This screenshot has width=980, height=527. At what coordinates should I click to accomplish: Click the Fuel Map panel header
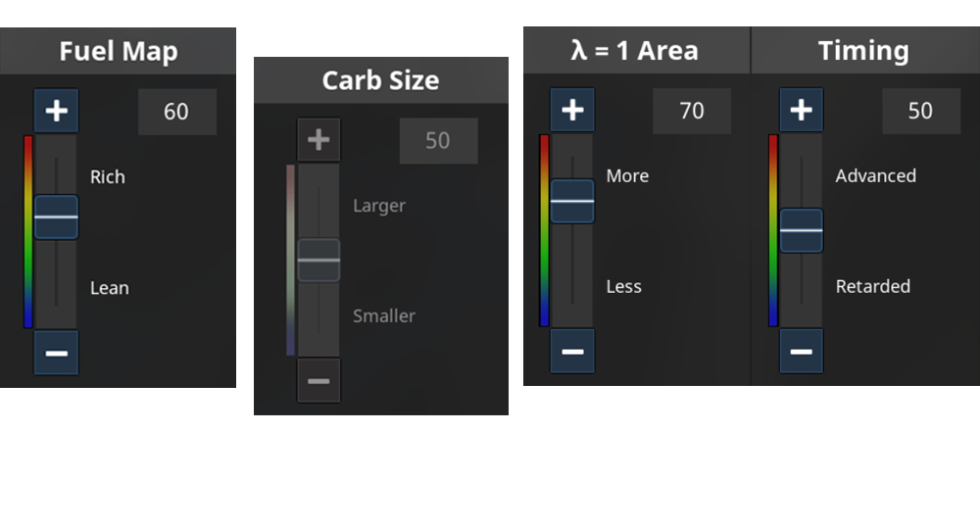coord(118,51)
